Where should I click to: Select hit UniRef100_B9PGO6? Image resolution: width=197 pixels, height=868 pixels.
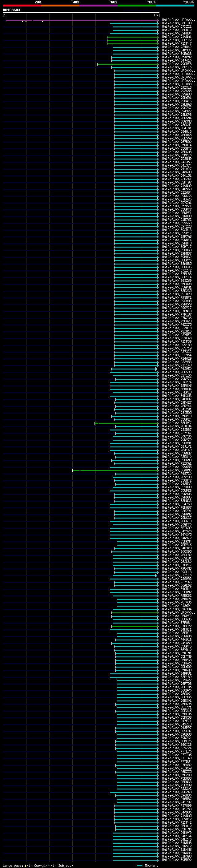177,386
